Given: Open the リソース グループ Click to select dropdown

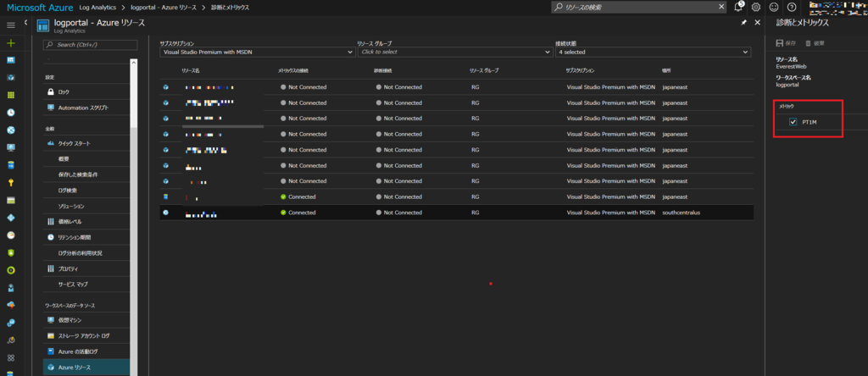Looking at the screenshot, I should (455, 52).
